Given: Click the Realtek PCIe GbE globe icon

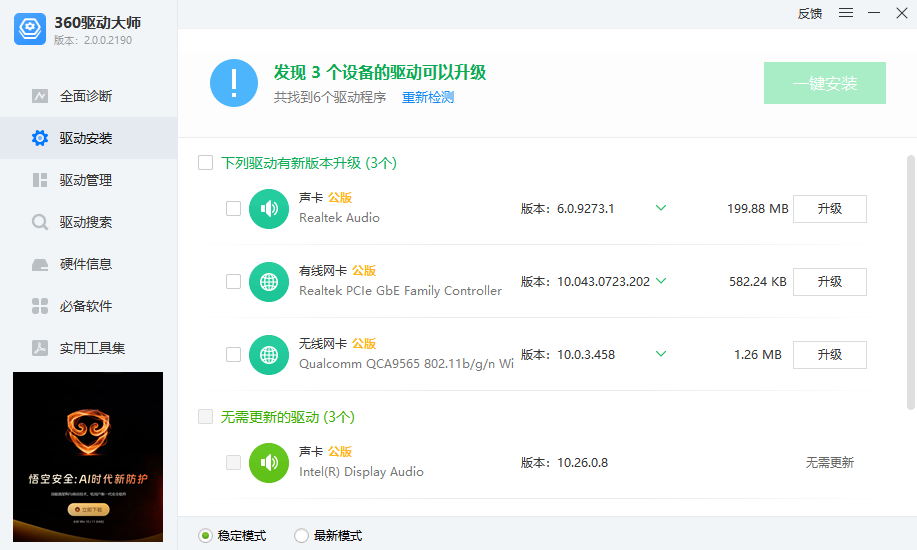Looking at the screenshot, I should point(269,282).
